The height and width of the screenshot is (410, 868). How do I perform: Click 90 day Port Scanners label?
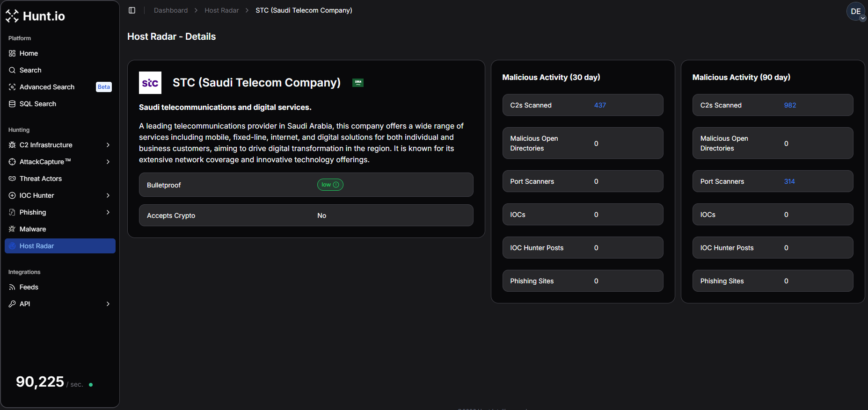[722, 181]
